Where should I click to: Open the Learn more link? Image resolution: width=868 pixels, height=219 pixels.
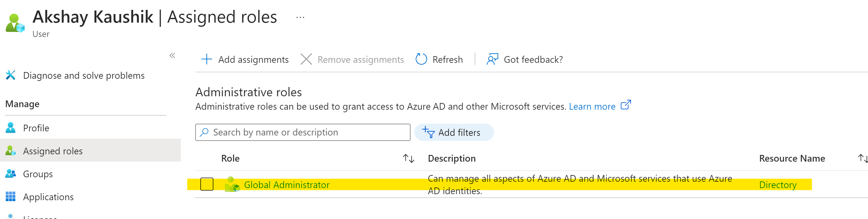click(x=592, y=106)
